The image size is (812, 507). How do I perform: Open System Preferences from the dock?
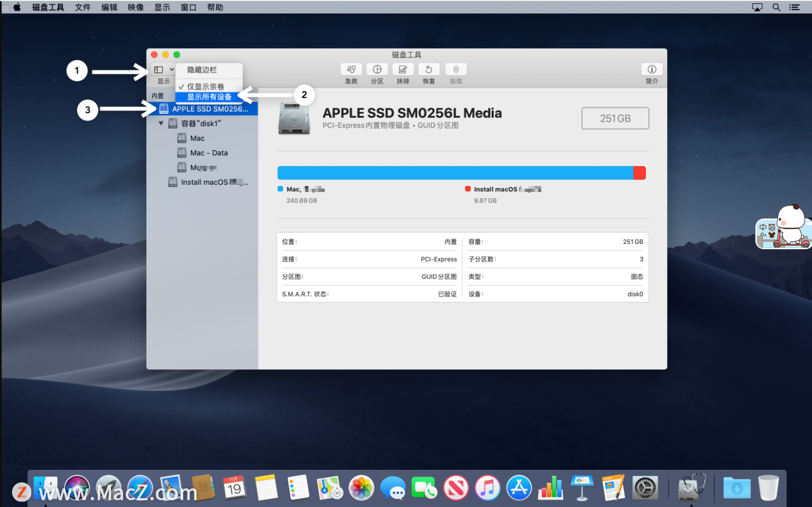tap(645, 487)
